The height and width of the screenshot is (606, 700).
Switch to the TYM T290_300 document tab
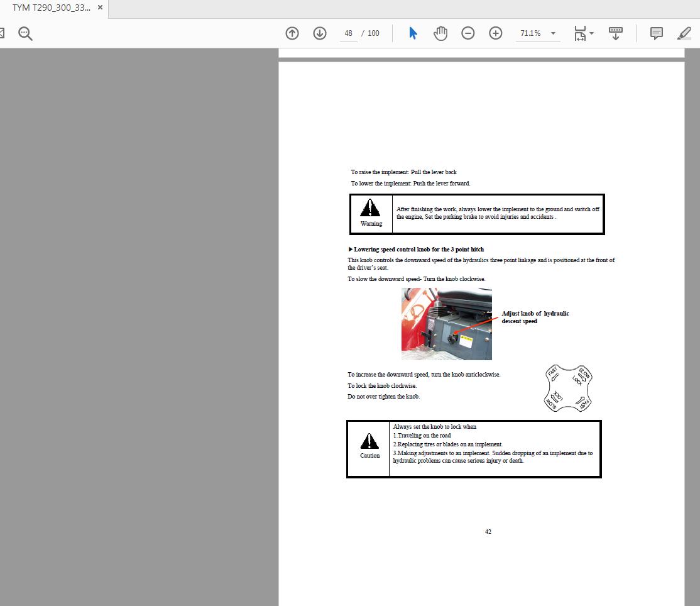(50, 8)
